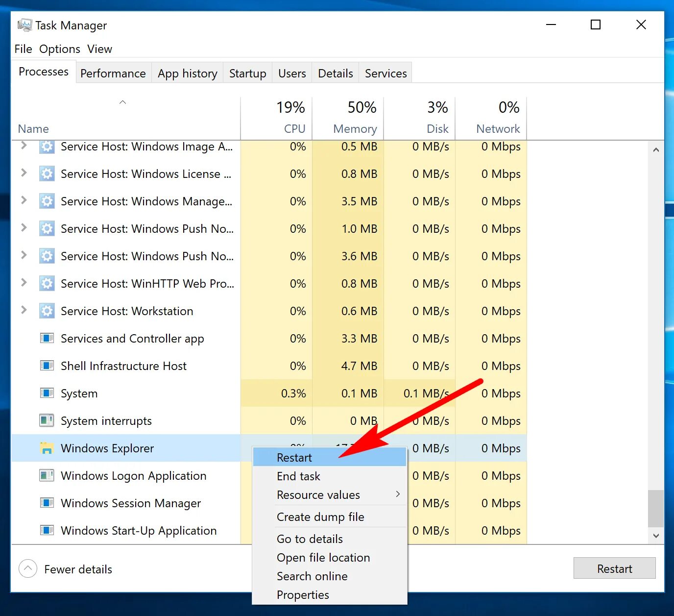Image resolution: width=674 pixels, height=616 pixels.
Task: Sort by the Memory column header
Action: coord(348,118)
